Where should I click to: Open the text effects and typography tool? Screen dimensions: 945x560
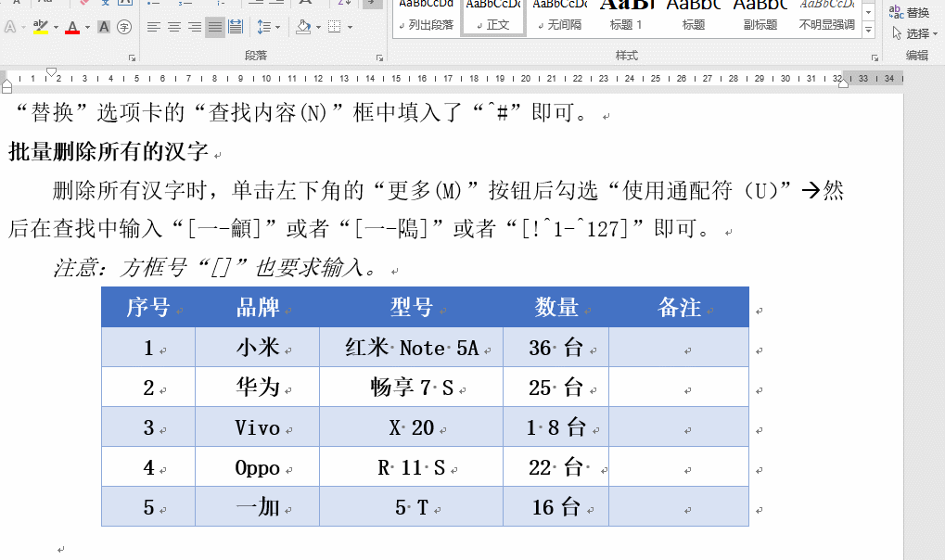point(10,27)
